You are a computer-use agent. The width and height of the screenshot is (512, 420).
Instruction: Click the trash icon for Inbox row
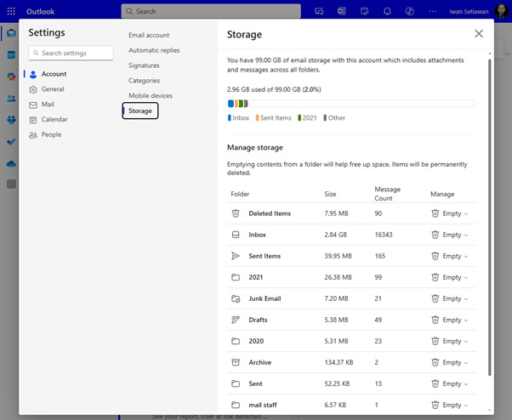click(x=435, y=235)
